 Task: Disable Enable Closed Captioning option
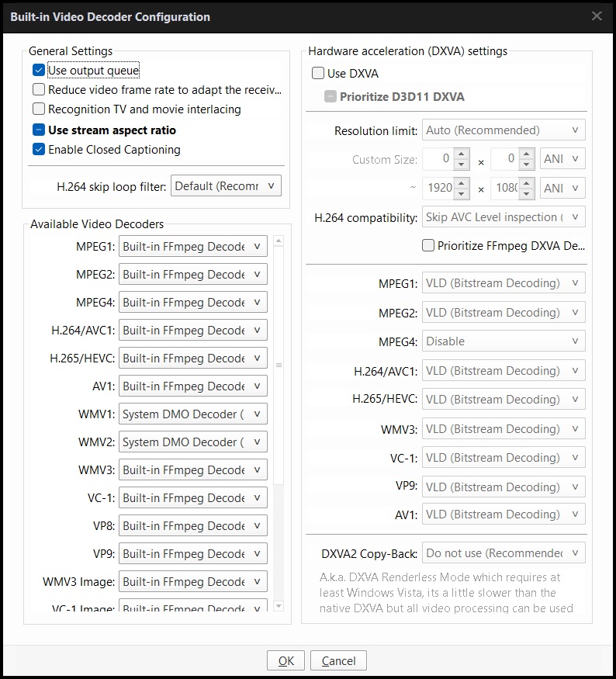tap(39, 150)
